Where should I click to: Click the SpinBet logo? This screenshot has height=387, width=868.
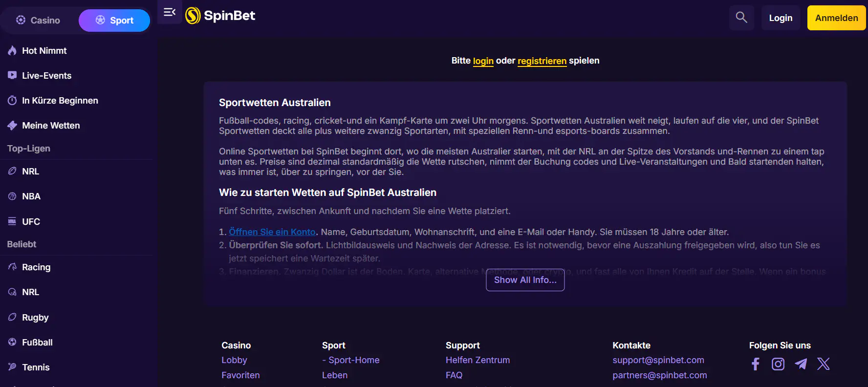pyautogui.click(x=220, y=16)
